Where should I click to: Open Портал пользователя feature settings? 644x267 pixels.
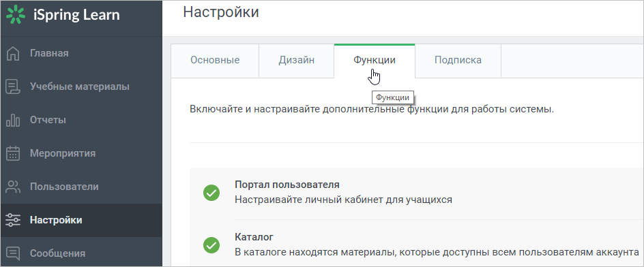coord(287,185)
